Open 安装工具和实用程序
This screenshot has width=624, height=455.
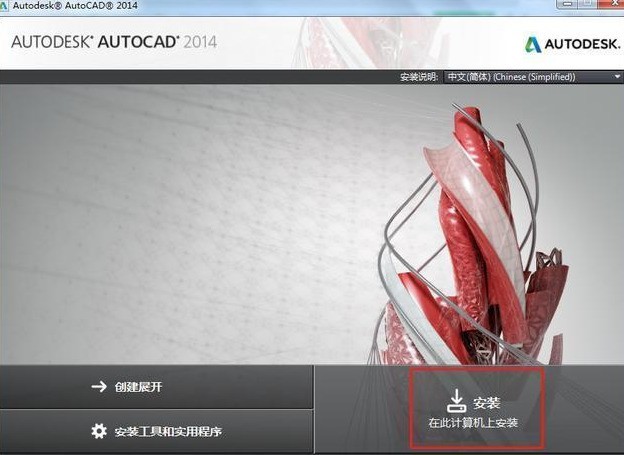point(168,431)
